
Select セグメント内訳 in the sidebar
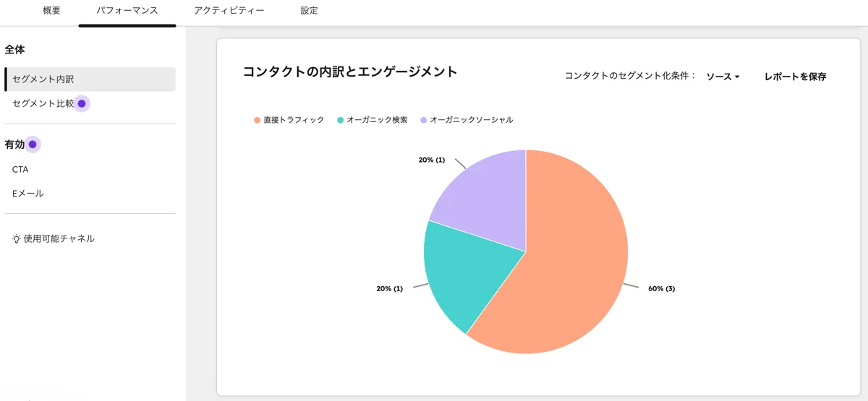(90, 79)
